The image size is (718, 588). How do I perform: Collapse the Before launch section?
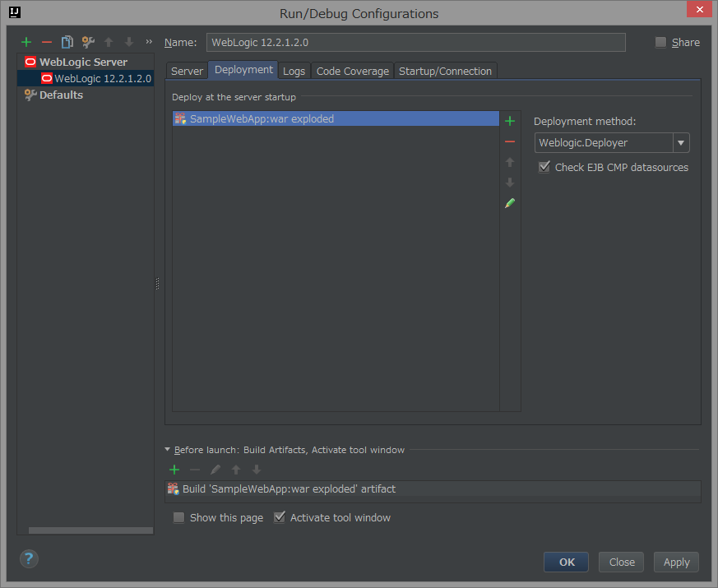coord(168,449)
